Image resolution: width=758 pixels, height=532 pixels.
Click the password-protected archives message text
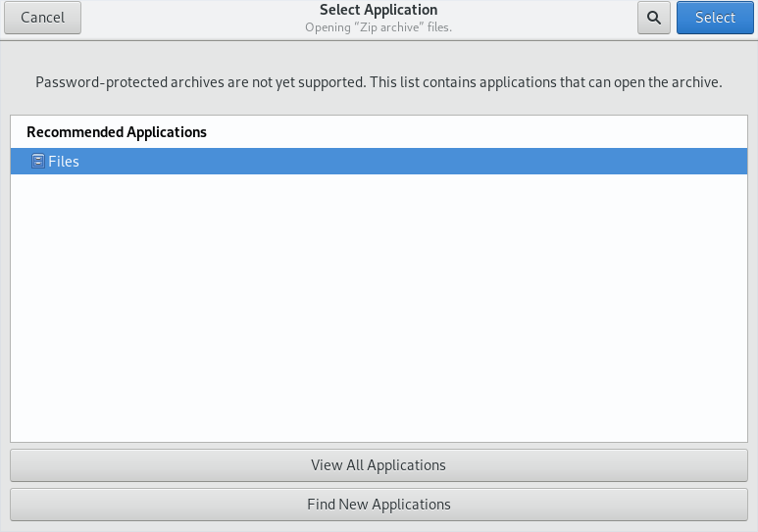click(x=379, y=82)
